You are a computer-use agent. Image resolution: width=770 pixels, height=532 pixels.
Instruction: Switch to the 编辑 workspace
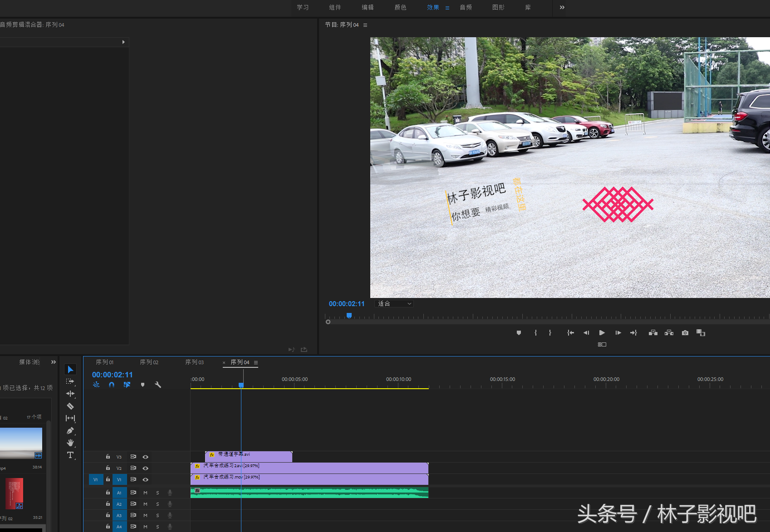point(368,7)
